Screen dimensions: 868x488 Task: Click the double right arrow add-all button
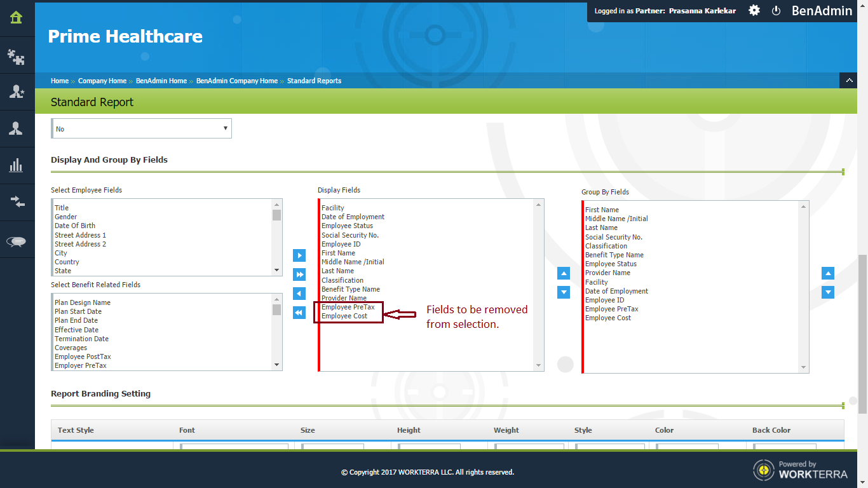click(299, 274)
